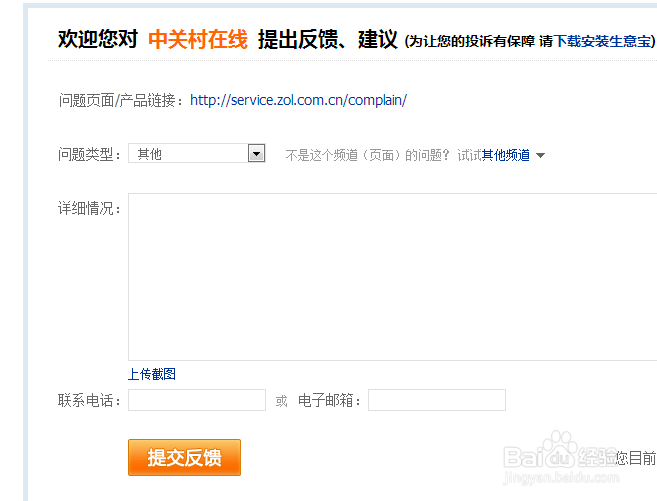This screenshot has width=657, height=501.
Task: Click the 下载安装生意宝 link
Action: tap(603, 41)
